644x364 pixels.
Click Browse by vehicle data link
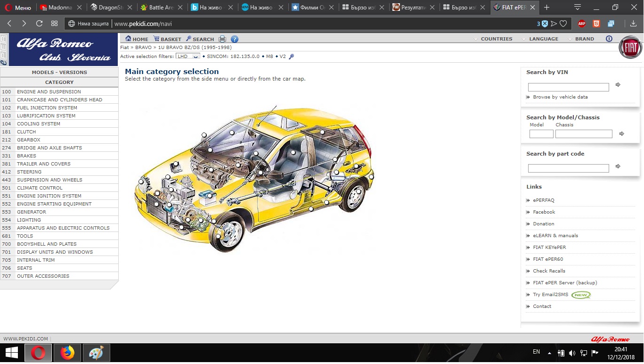[560, 97]
